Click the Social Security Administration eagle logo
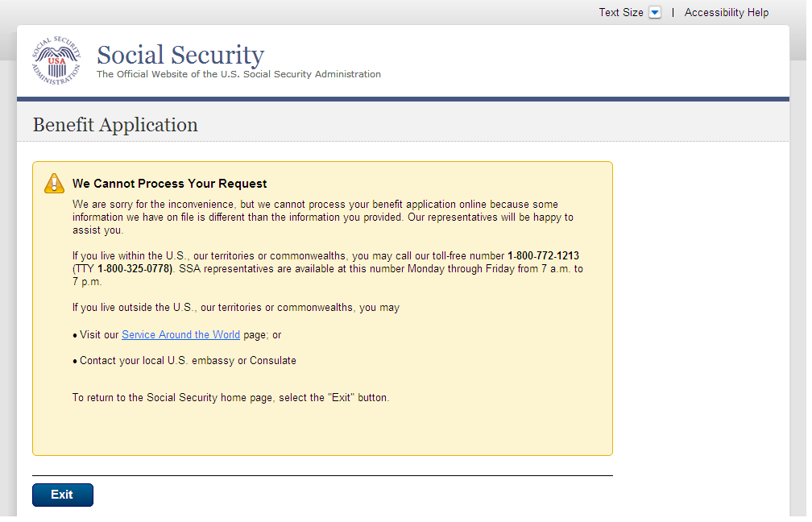Viewport: 812px width, 522px height. point(56,61)
